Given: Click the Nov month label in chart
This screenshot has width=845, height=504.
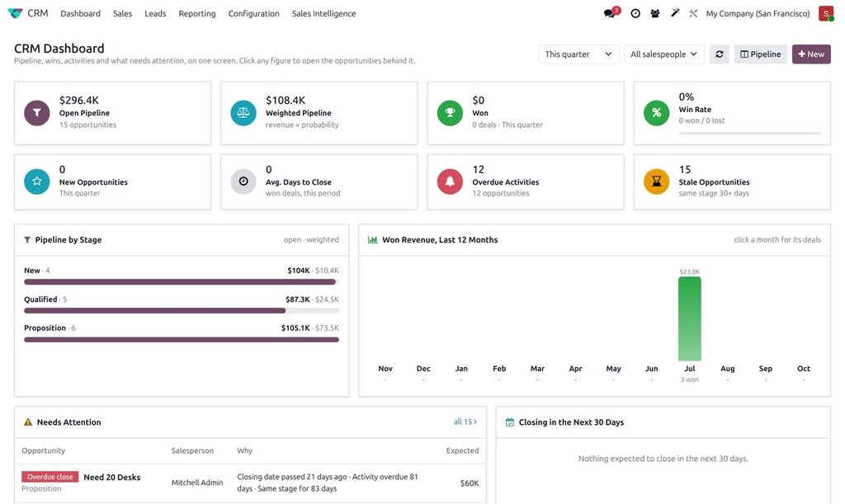Looking at the screenshot, I should (385, 368).
